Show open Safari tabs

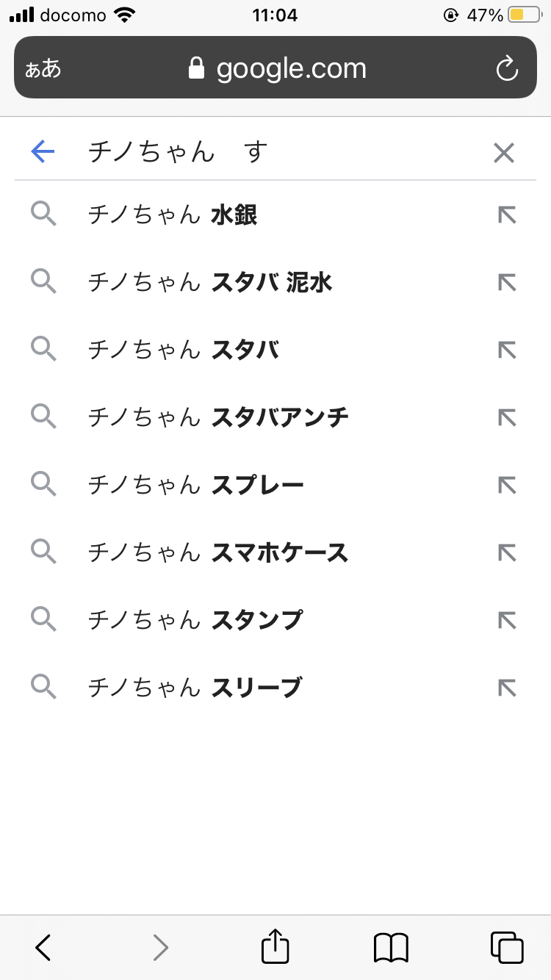click(x=506, y=946)
